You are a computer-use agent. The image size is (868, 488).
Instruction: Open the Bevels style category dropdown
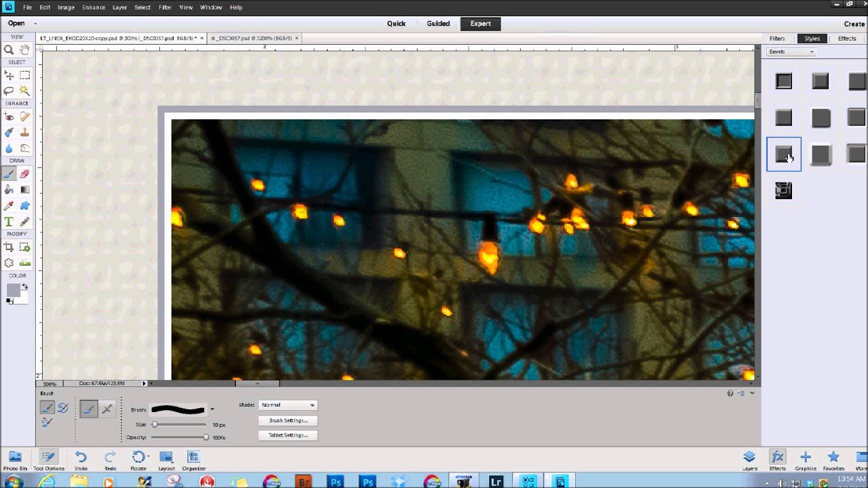[791, 52]
